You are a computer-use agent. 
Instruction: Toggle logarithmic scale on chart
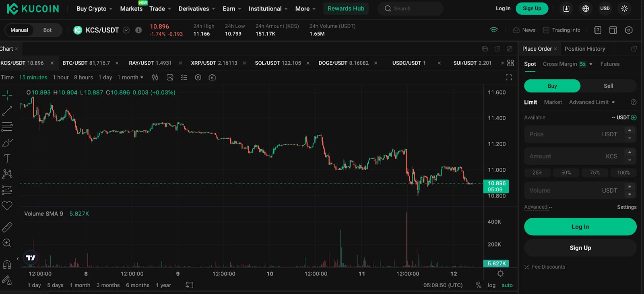(491, 285)
